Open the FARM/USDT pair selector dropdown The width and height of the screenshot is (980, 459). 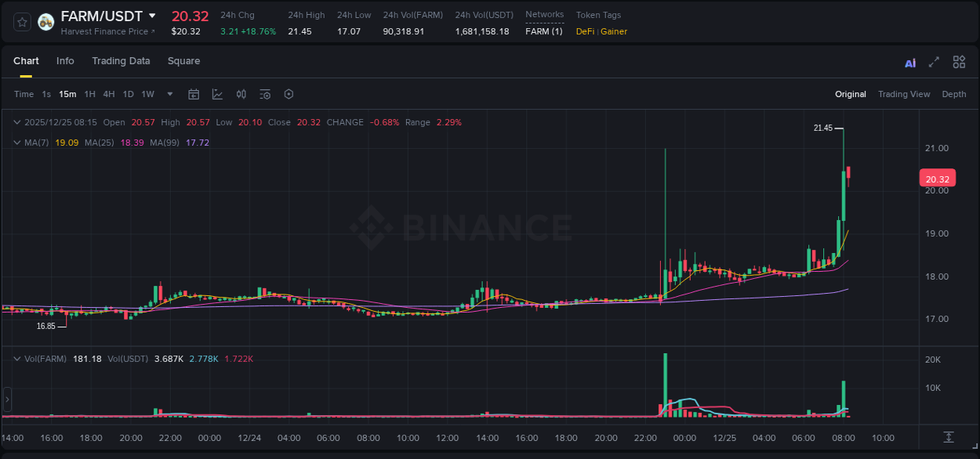click(153, 16)
